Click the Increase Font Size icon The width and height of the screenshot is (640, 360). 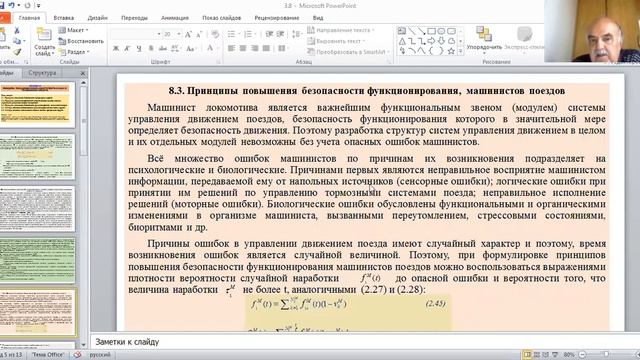[x=188, y=35]
